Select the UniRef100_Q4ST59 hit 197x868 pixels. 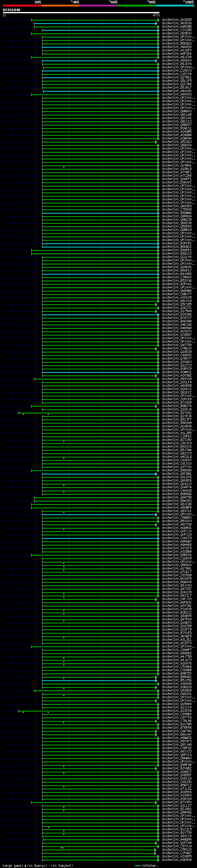[x=177, y=345]
